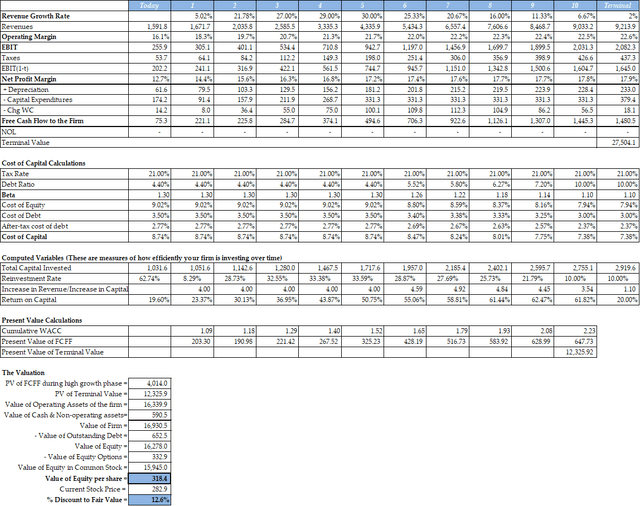Select the 'Beta' row label
The image size is (640, 506).
pyautogui.click(x=8, y=195)
